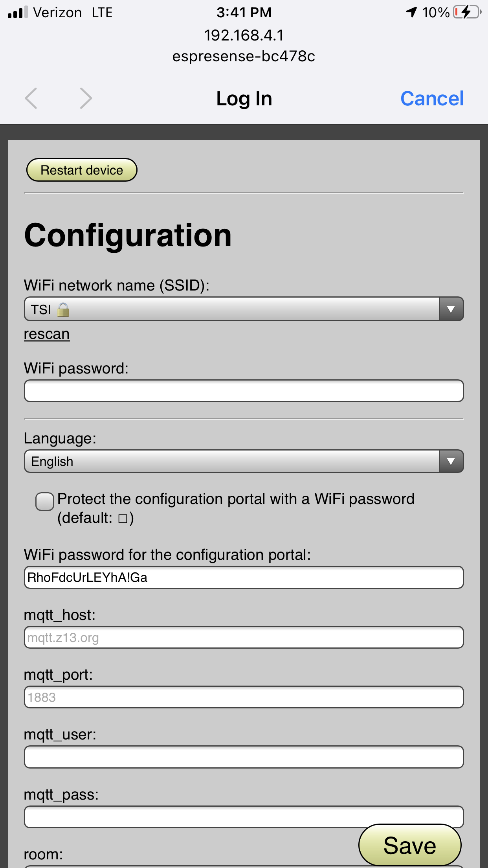Click the rescan link
The height and width of the screenshot is (868, 488).
pyautogui.click(x=47, y=334)
